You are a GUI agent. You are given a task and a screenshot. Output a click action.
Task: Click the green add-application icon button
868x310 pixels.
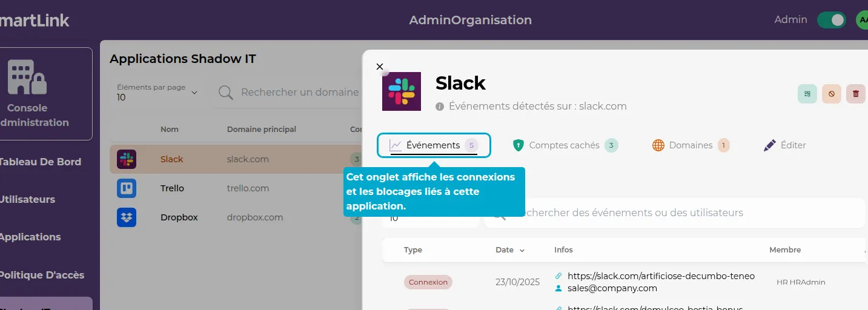[807, 94]
